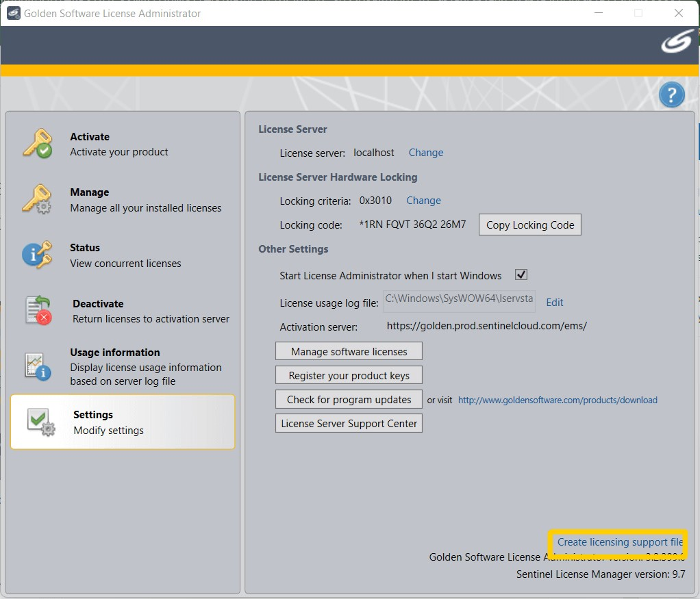Change the License server from localhost
This screenshot has height=599, width=700.
pos(426,153)
